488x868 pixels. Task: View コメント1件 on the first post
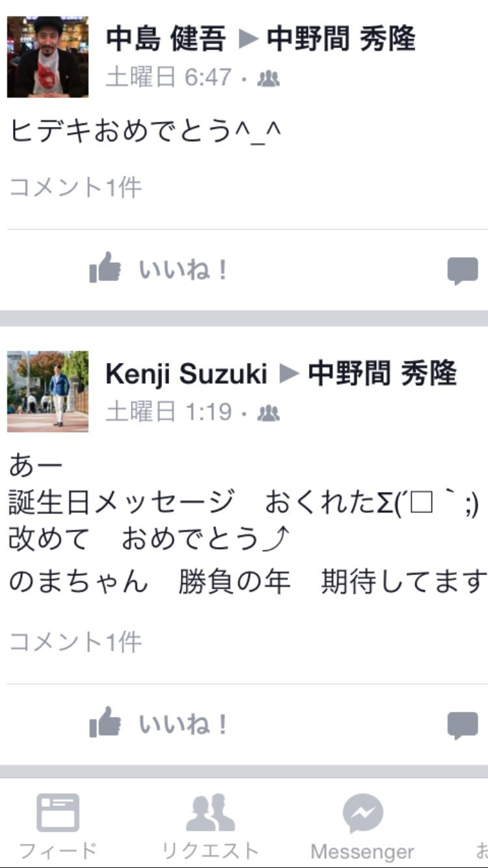tap(75, 188)
